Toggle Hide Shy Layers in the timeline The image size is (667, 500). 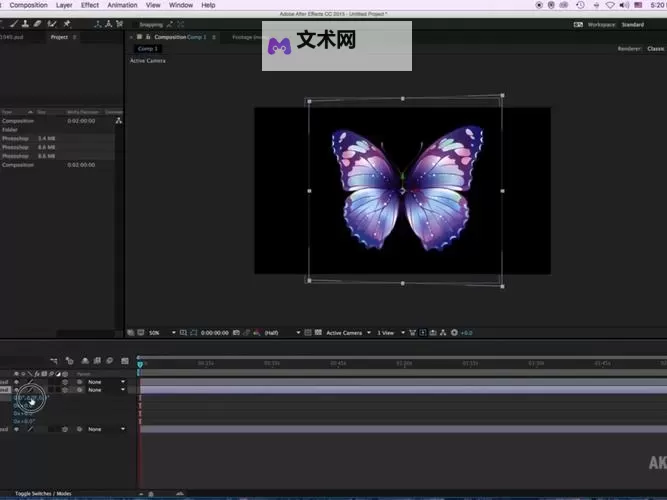pyautogui.click(x=85, y=361)
